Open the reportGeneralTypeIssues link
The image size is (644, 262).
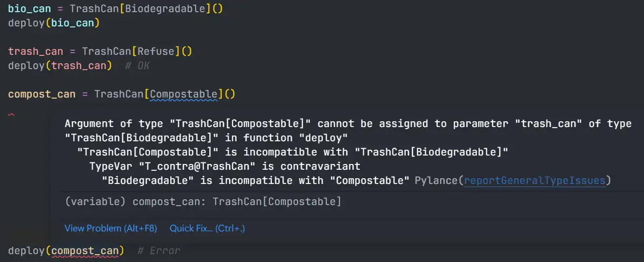534,180
